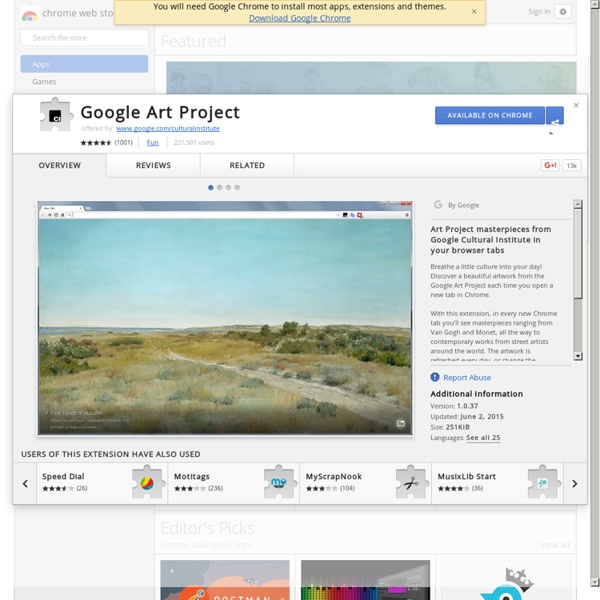Open the MyScrapNook title
This screenshot has width=600, height=600.
click(334, 476)
